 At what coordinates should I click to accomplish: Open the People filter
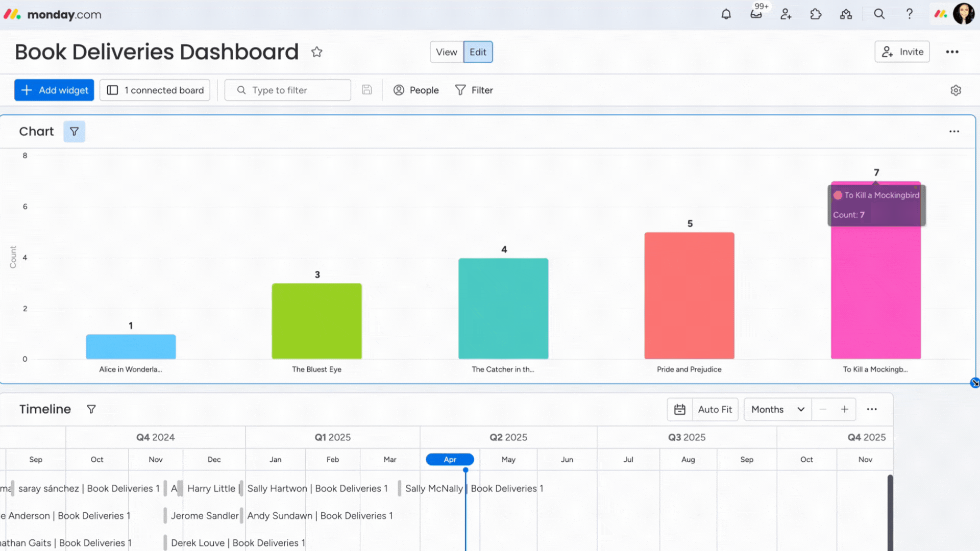tap(415, 90)
